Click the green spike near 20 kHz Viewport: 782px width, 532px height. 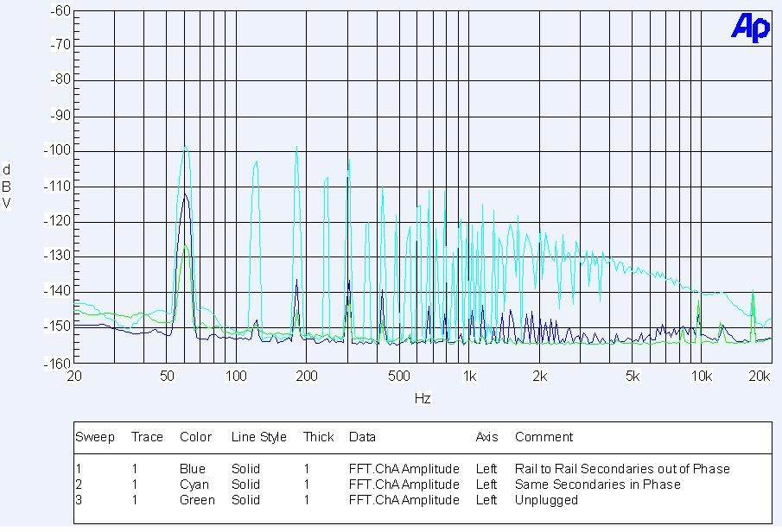tap(753, 292)
